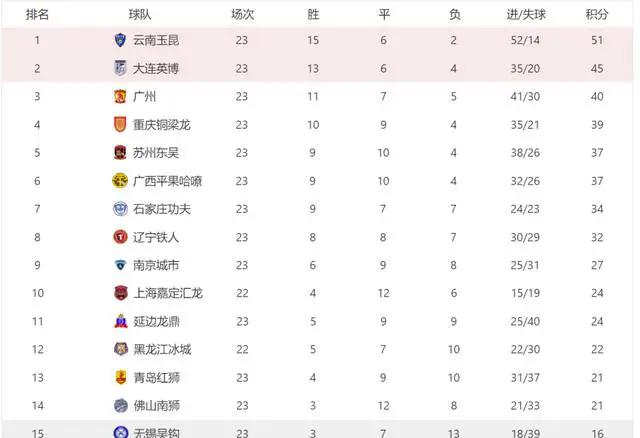Open the 广州 team badge icon
Viewport: 640px width, 438px height.
pos(120,96)
